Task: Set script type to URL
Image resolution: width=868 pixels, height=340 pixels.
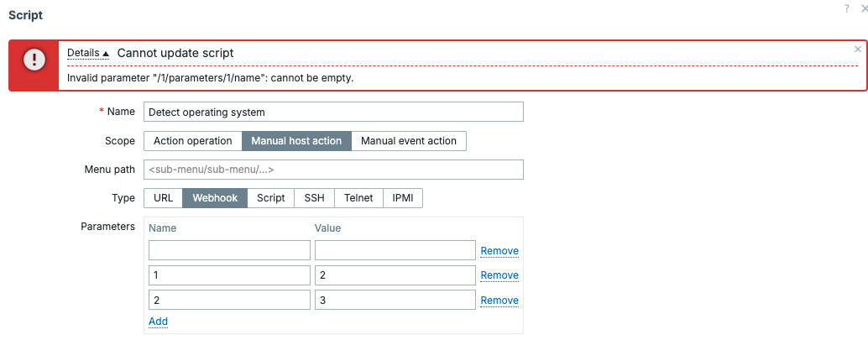Action: 163,198
